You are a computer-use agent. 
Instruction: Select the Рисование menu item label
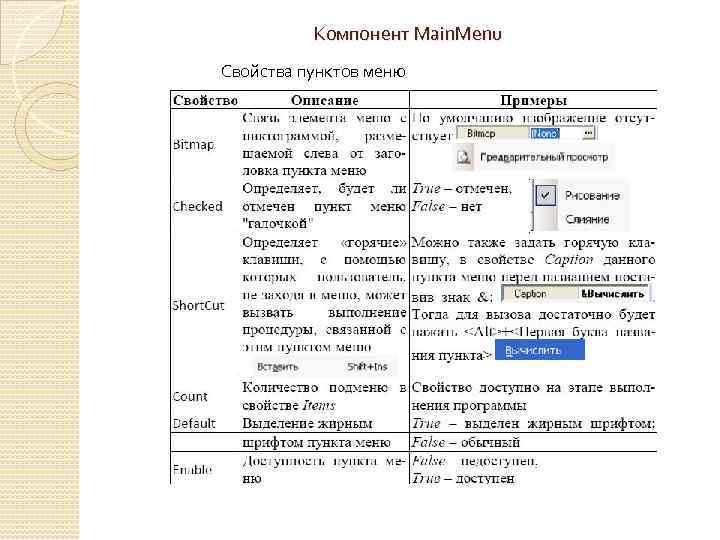click(x=592, y=196)
